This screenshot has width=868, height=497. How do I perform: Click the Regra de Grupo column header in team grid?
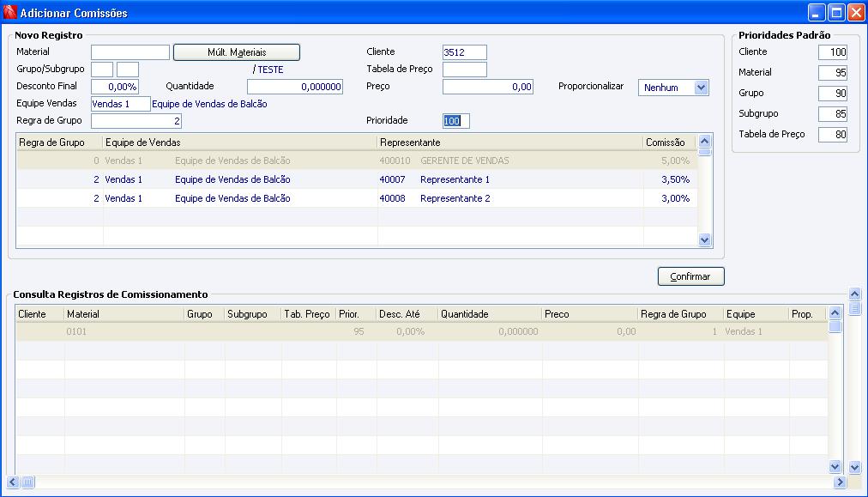coord(60,142)
